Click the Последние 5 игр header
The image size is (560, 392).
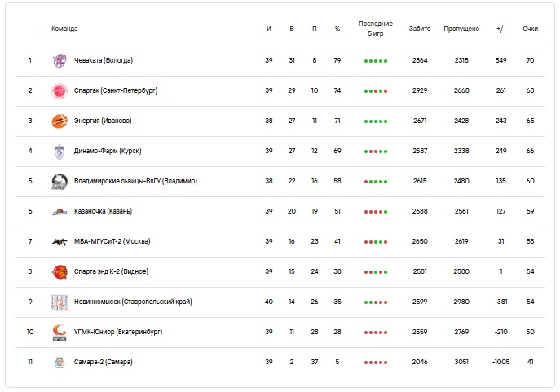[375, 29]
